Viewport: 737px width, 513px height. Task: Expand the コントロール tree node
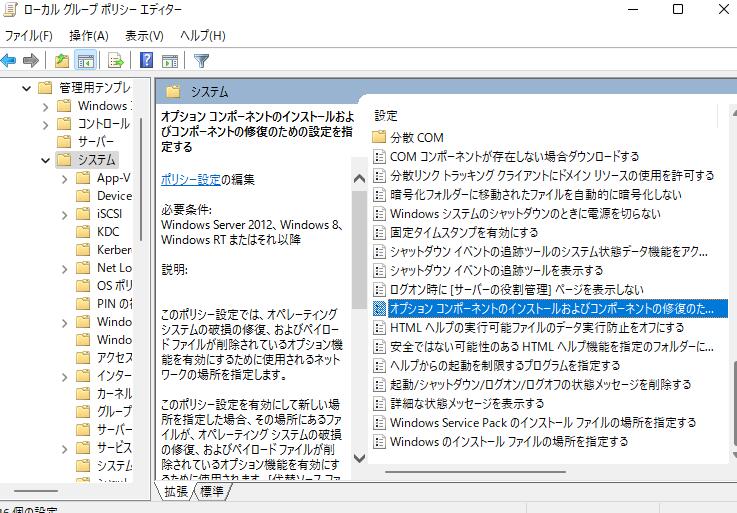coord(46,125)
